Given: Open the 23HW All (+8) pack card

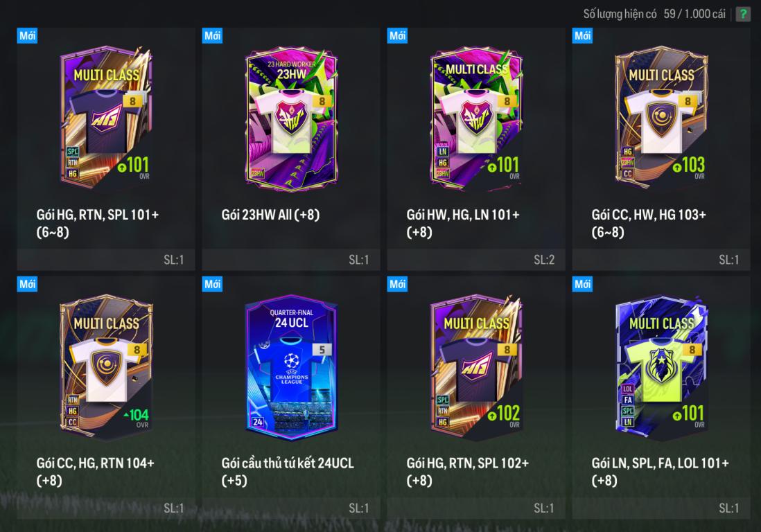Looking at the screenshot, I should click(x=291, y=119).
